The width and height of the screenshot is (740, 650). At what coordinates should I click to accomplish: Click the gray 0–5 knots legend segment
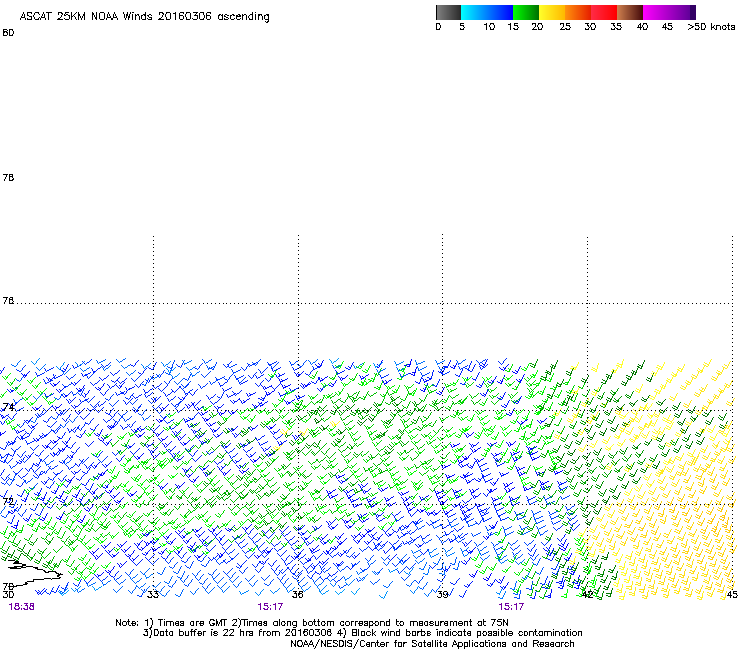(x=448, y=12)
